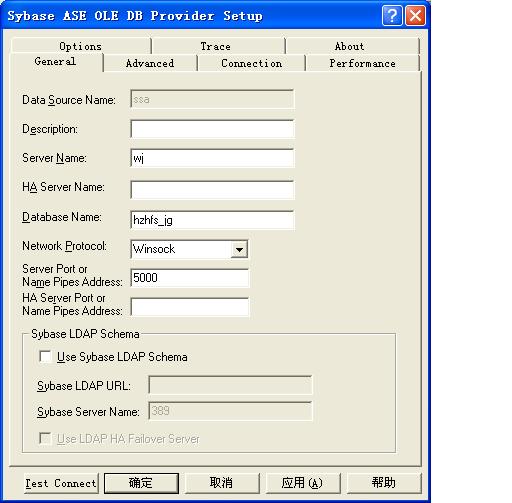The width and height of the screenshot is (512, 503).
Task: Click the HA Server Port address field
Action: [189, 307]
